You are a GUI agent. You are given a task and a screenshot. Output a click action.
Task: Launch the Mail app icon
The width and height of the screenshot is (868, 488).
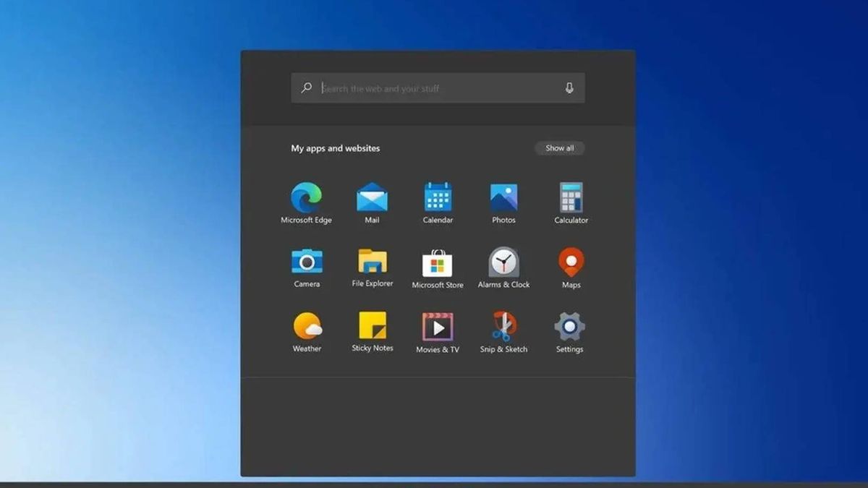pyautogui.click(x=372, y=197)
